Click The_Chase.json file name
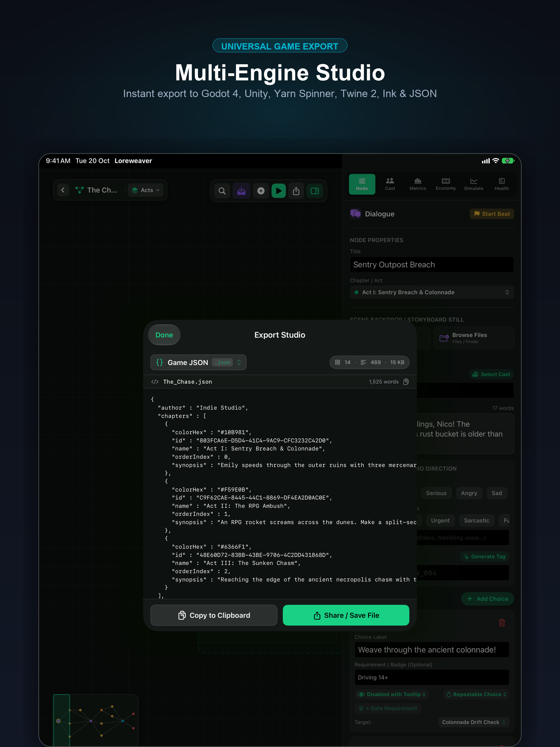The width and height of the screenshot is (560, 747). (x=188, y=382)
